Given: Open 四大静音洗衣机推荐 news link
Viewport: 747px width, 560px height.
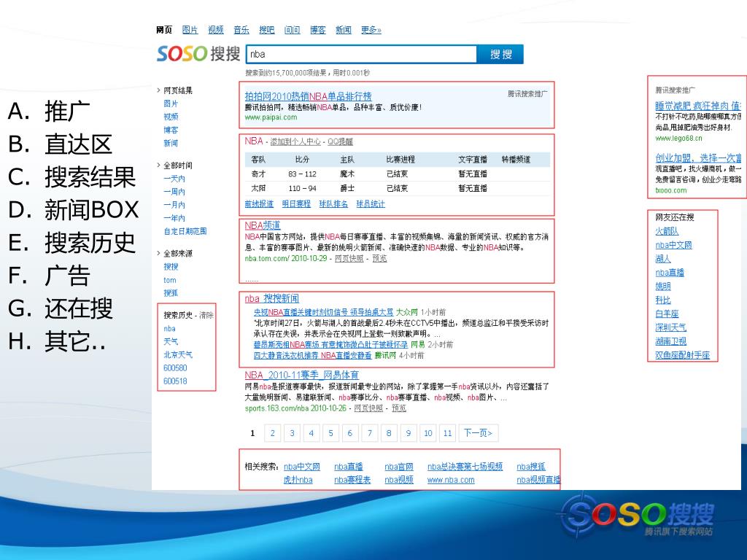Looking at the screenshot, I should [312, 355].
